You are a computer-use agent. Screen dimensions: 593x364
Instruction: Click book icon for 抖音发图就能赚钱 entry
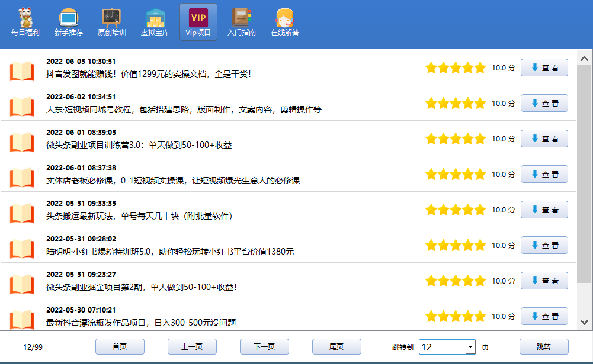22,71
